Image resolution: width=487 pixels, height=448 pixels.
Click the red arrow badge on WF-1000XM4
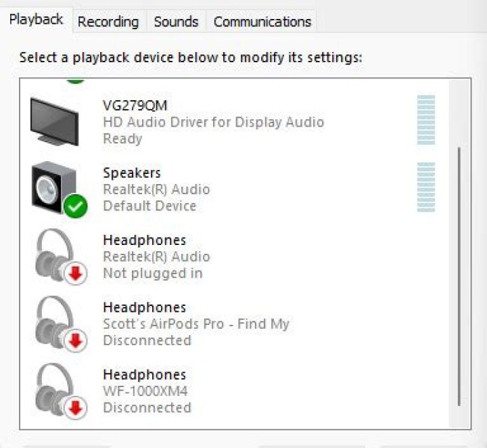pyautogui.click(x=76, y=407)
